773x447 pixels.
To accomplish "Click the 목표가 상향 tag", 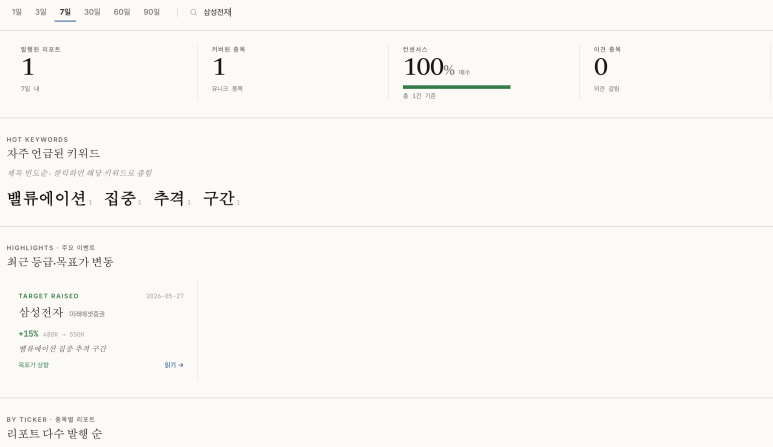I will [x=34, y=365].
